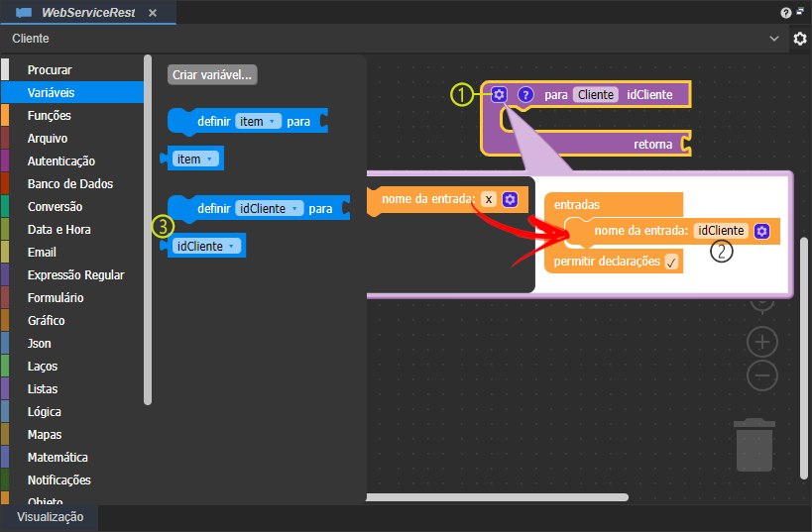
Task: Click the WebServiceRest tab icon
Action: click(24, 13)
